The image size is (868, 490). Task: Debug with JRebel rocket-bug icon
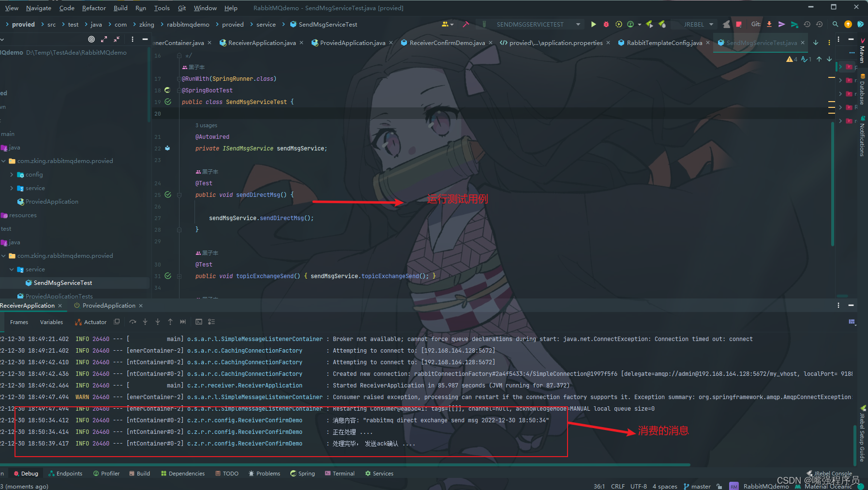click(662, 24)
